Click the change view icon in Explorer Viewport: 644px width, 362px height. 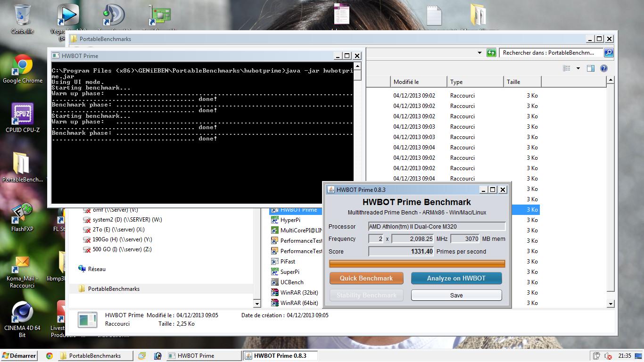[x=567, y=68]
